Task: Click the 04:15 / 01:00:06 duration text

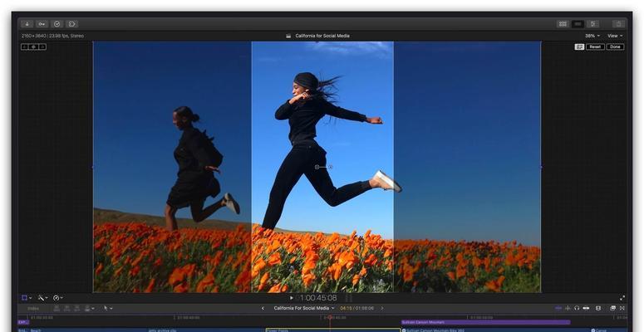Action: tap(357, 308)
